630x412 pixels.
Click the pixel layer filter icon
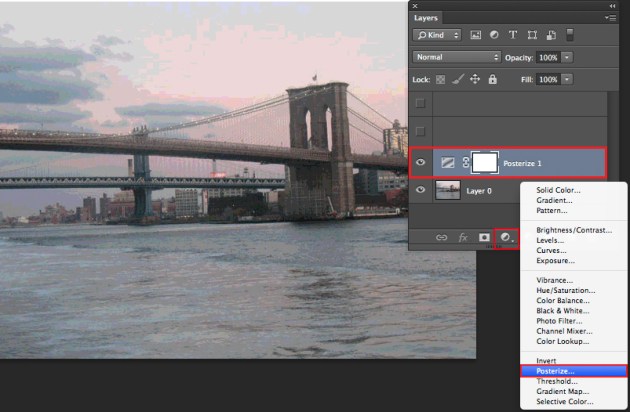(477, 35)
